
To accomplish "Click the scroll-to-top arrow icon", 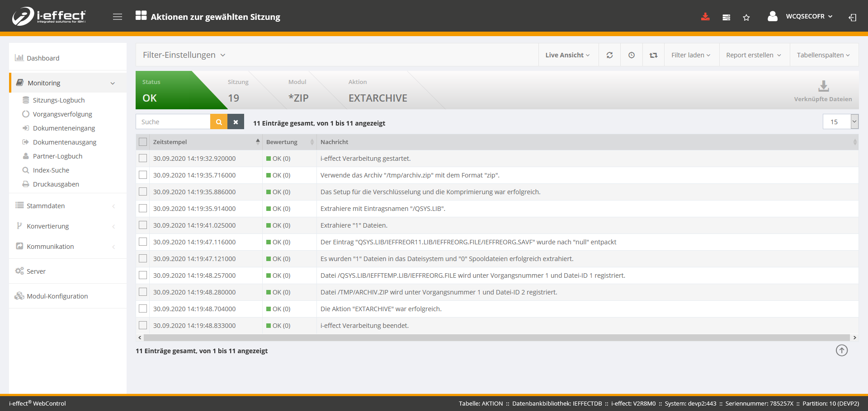I will tap(841, 350).
